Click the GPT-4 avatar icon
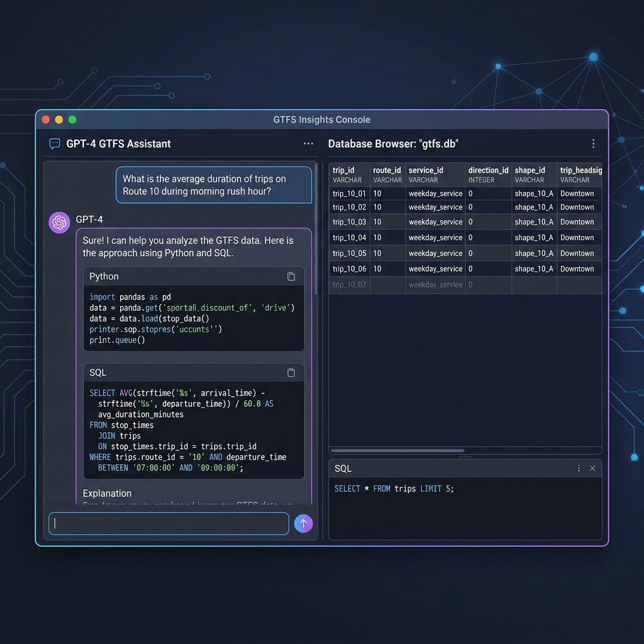The image size is (644, 644). (59, 223)
